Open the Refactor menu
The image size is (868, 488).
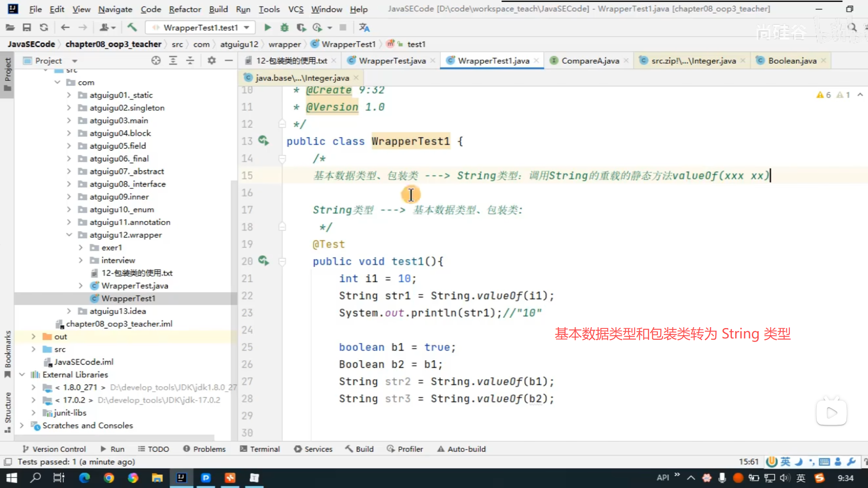click(x=184, y=9)
